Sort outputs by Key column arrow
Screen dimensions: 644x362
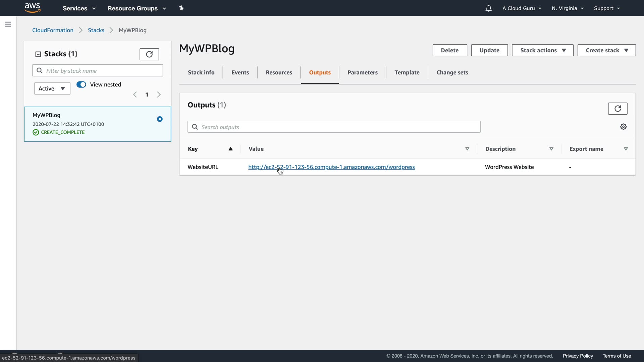pyautogui.click(x=230, y=149)
